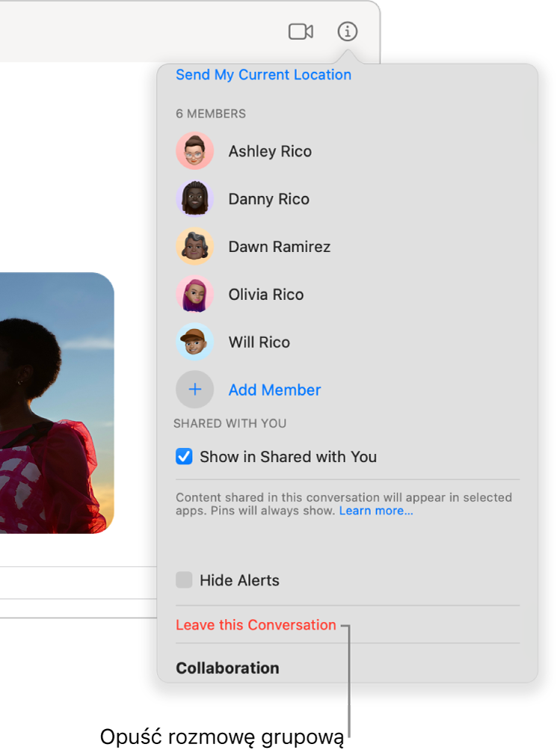Viewport: 557px width, 756px height.
Task: Select Olivia Rico's name in list
Action: pyautogui.click(x=266, y=295)
